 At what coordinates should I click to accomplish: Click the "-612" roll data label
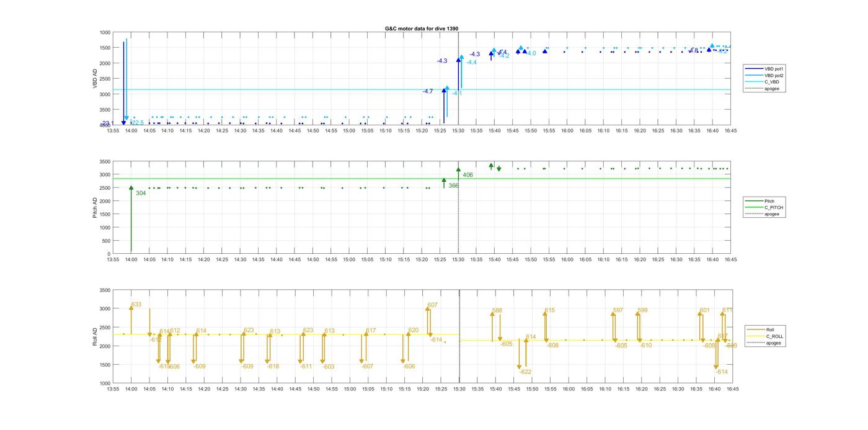pos(156,340)
